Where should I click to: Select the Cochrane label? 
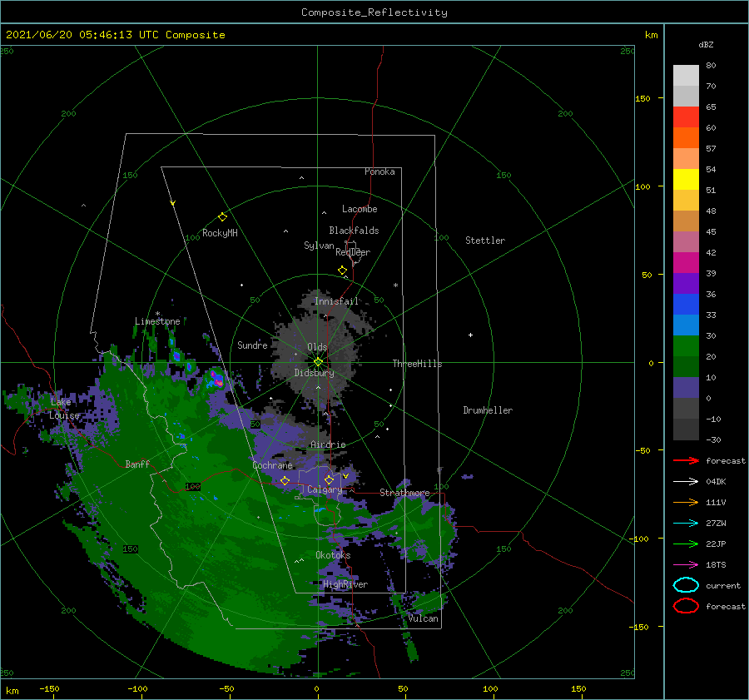[x=272, y=465]
